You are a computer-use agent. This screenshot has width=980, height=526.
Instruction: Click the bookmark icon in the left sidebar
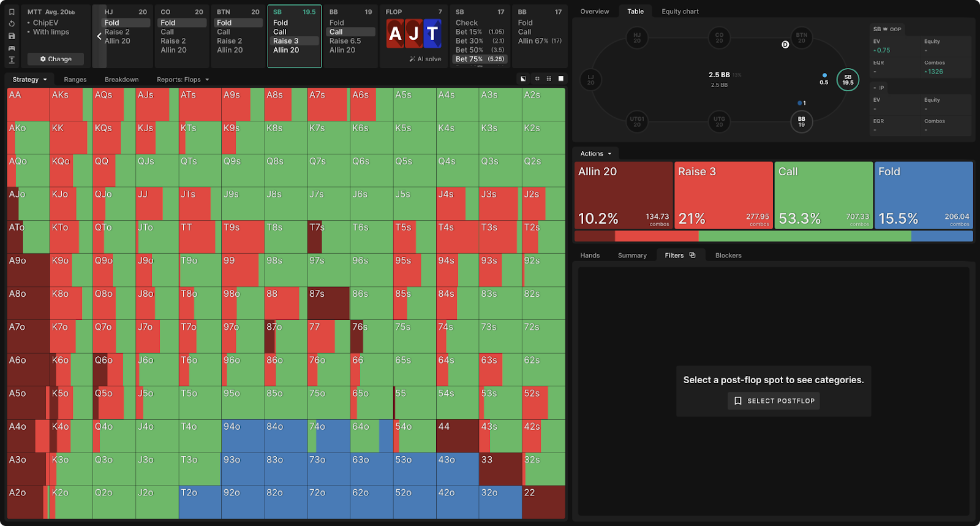coord(12,12)
